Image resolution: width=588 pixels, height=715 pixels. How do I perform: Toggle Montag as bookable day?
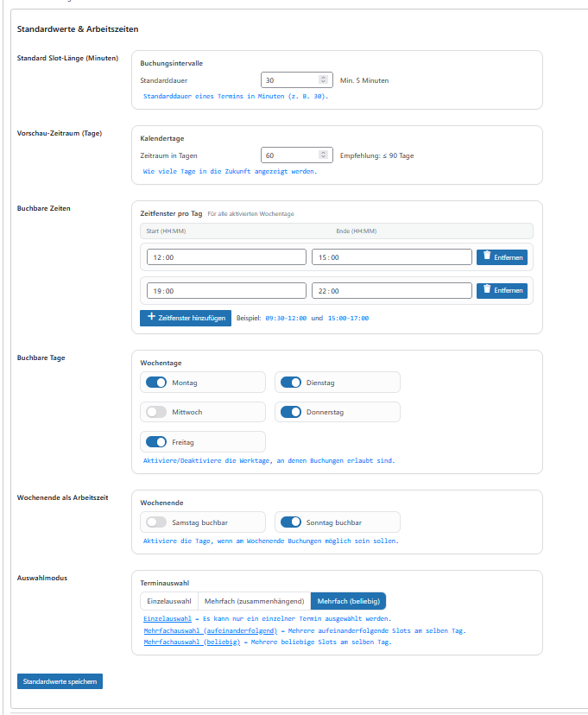(156, 383)
